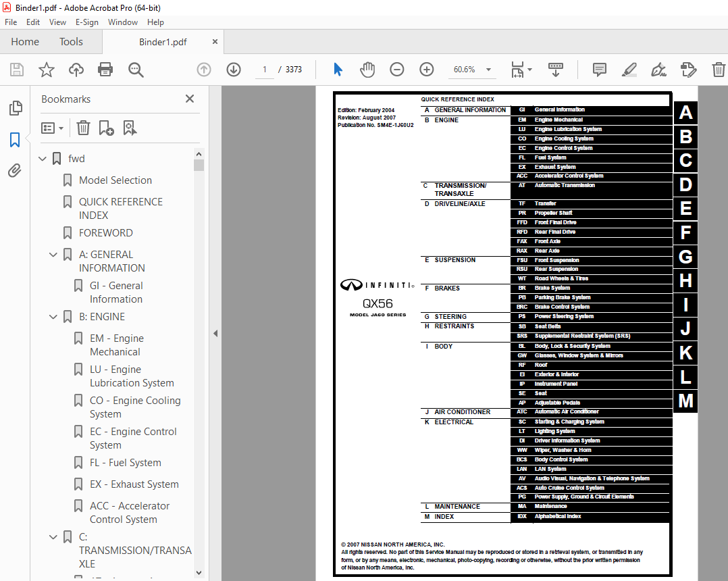Select the Highlight text pen tool
This screenshot has width=728, height=581.
629,70
